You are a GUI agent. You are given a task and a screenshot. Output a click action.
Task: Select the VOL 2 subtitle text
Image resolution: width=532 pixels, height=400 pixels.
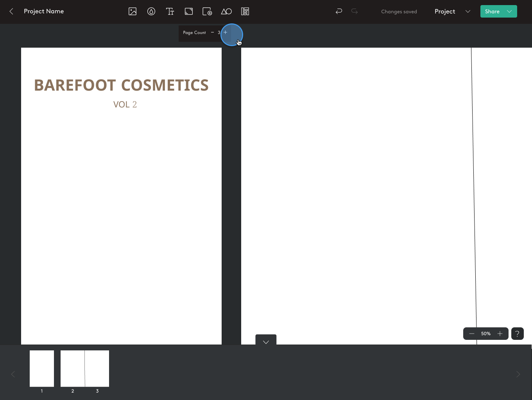[125, 104]
